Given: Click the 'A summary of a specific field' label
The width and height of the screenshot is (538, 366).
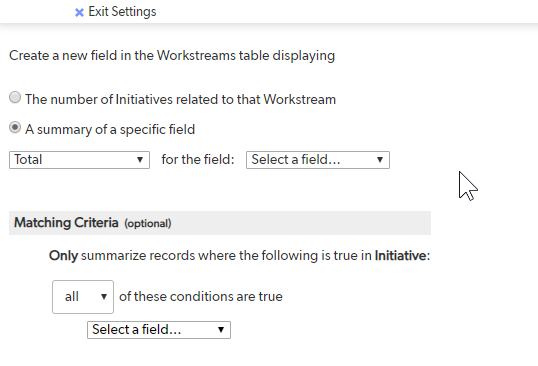Looking at the screenshot, I should coord(110,129).
